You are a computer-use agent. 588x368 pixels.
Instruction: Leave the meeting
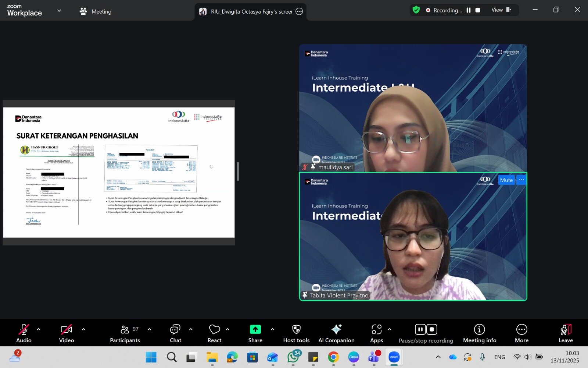click(566, 333)
